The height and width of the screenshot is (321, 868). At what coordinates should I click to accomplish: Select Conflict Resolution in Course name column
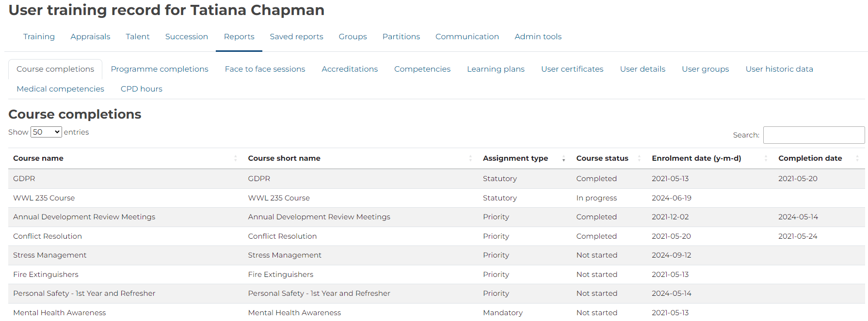(48, 236)
